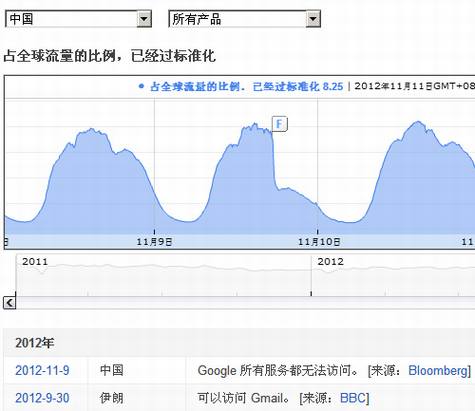Viewport: 475px width, 411px height.
Task: Click the 所有产品 product combo box field
Action: click(244, 19)
